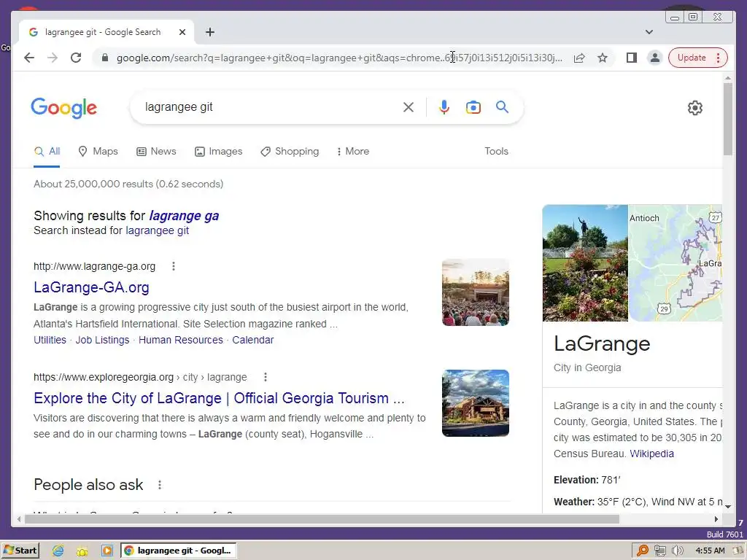Click the Elevation label link
Image resolution: width=747 pixels, height=560 pixels.
(x=576, y=480)
